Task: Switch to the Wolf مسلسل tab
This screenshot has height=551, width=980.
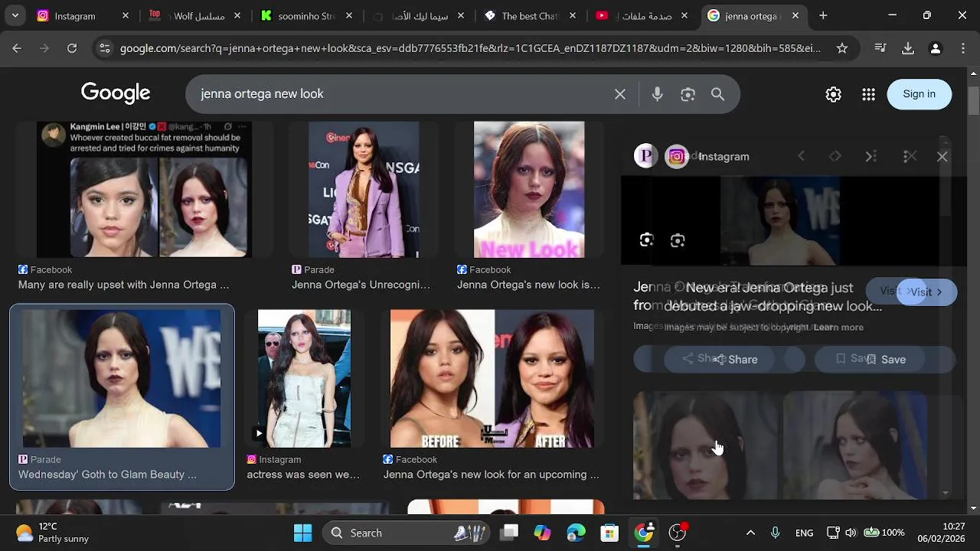Action: tap(194, 15)
